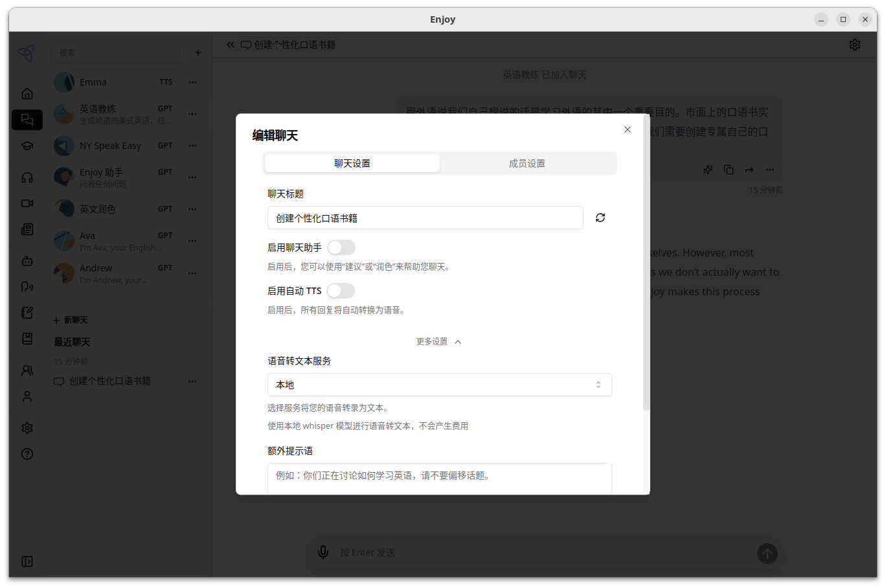
Task: Open the Notes writing icon in sidebar
Action: pyautogui.click(x=27, y=312)
